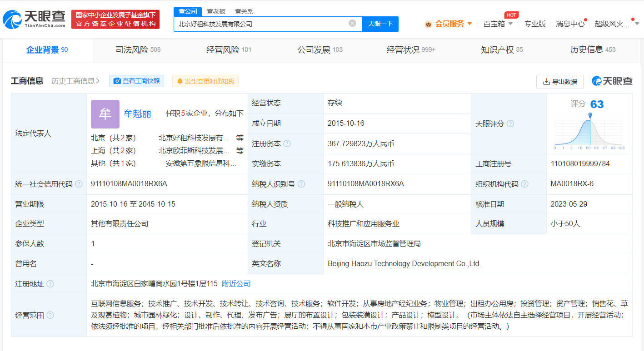
Task: Click the 天眼一下 search button
Action: pyautogui.click(x=380, y=24)
